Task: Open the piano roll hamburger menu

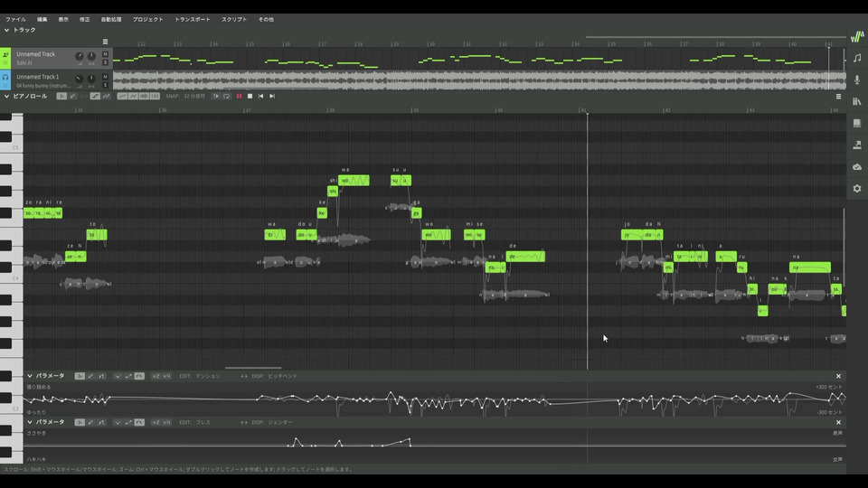Action: [x=839, y=97]
